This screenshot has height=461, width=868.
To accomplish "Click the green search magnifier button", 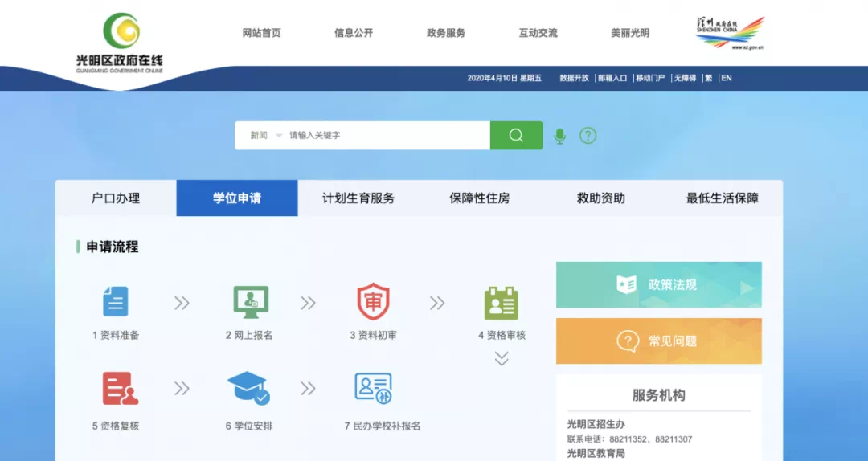I will 516,135.
